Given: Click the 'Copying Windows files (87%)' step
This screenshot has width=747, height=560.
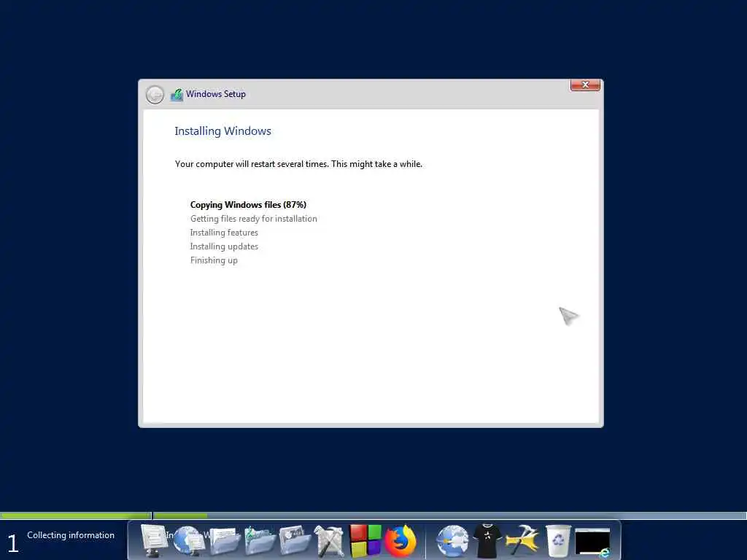Looking at the screenshot, I should pos(248,205).
